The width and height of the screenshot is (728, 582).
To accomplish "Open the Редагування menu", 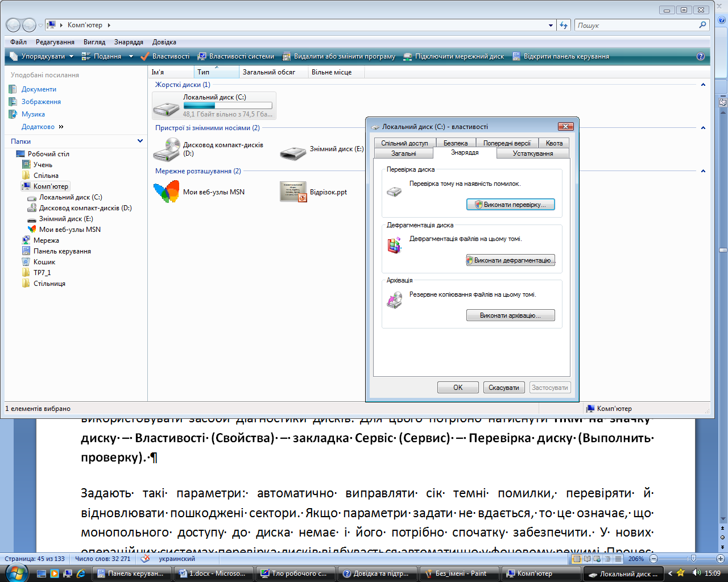I will coord(55,42).
